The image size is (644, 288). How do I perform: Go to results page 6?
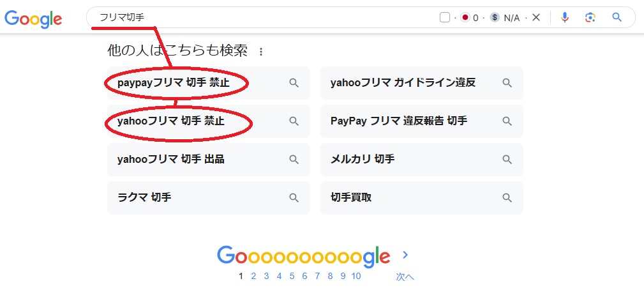click(304, 276)
